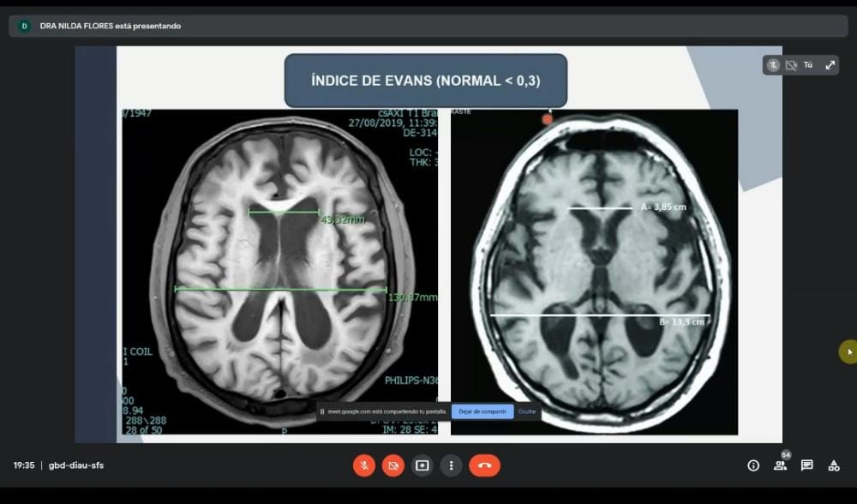Viewport: 857px width, 504px height.
Task: Open more options three-dot menu
Action: (451, 465)
